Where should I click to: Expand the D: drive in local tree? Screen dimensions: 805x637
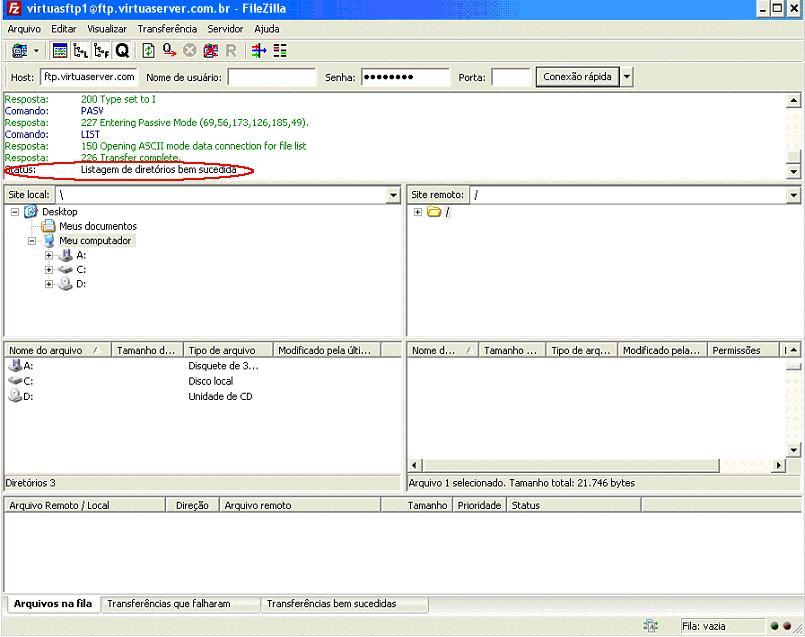click(x=49, y=284)
